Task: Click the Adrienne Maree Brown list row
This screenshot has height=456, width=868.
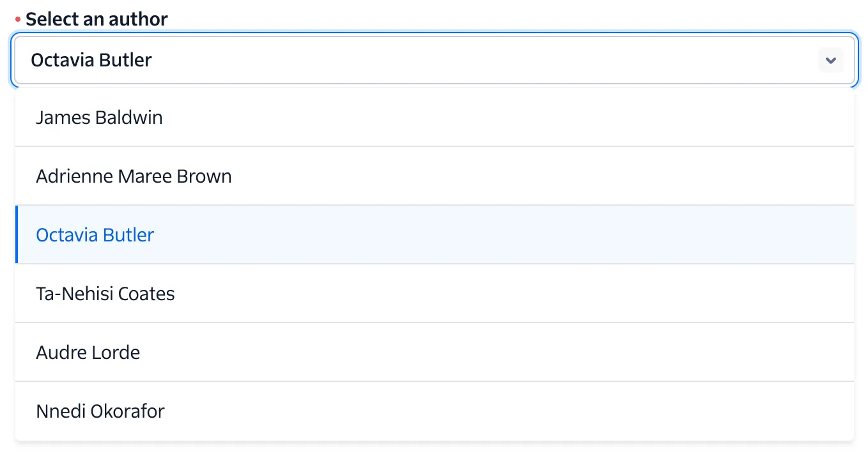Action: [435, 176]
